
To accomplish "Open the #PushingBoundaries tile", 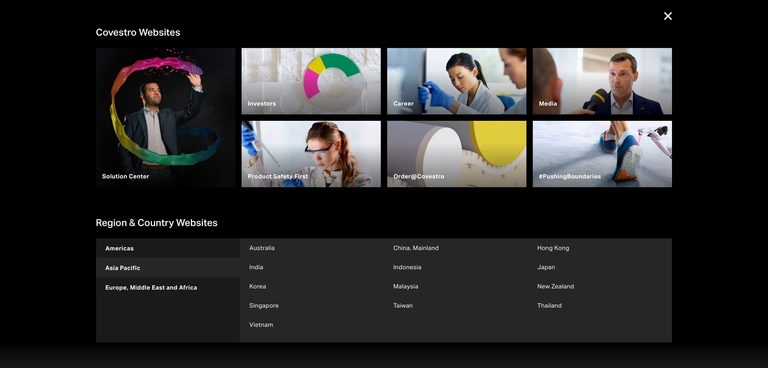I will [x=602, y=154].
